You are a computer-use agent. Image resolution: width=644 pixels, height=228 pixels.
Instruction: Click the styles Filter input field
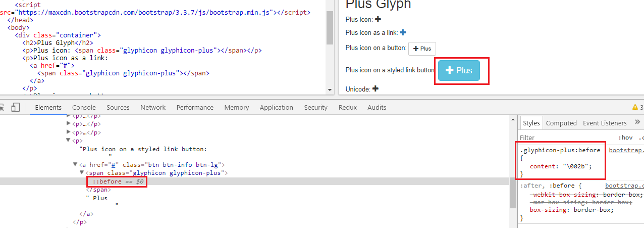tap(565, 138)
